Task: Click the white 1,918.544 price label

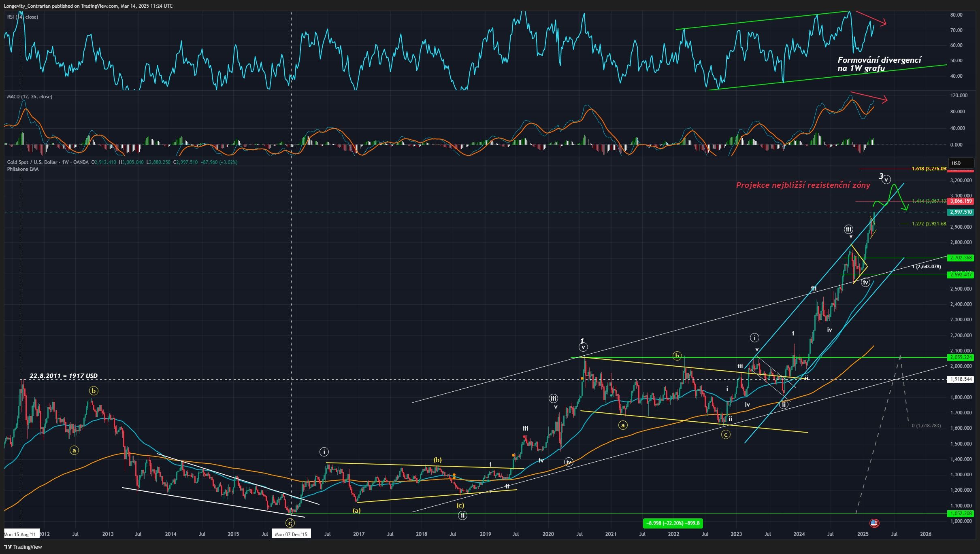Action: click(961, 379)
